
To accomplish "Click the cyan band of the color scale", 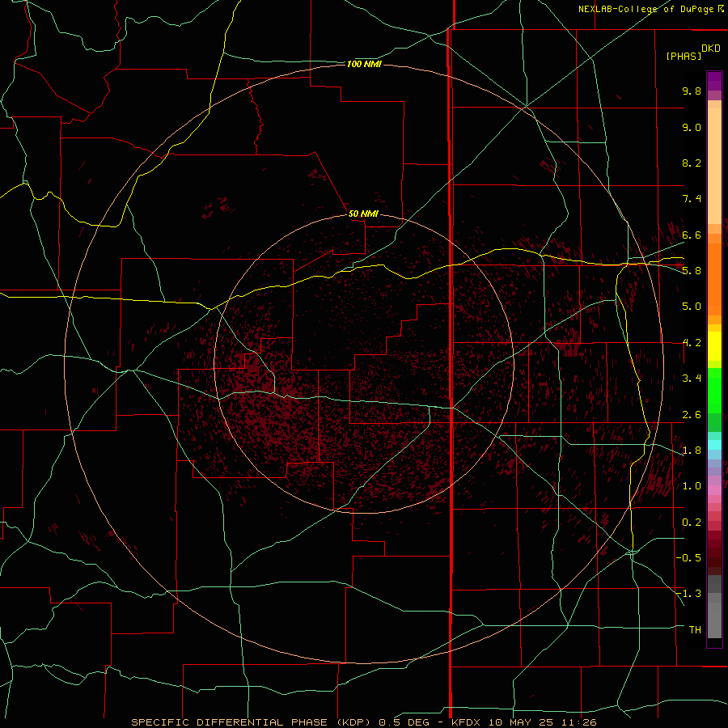I will click(714, 445).
